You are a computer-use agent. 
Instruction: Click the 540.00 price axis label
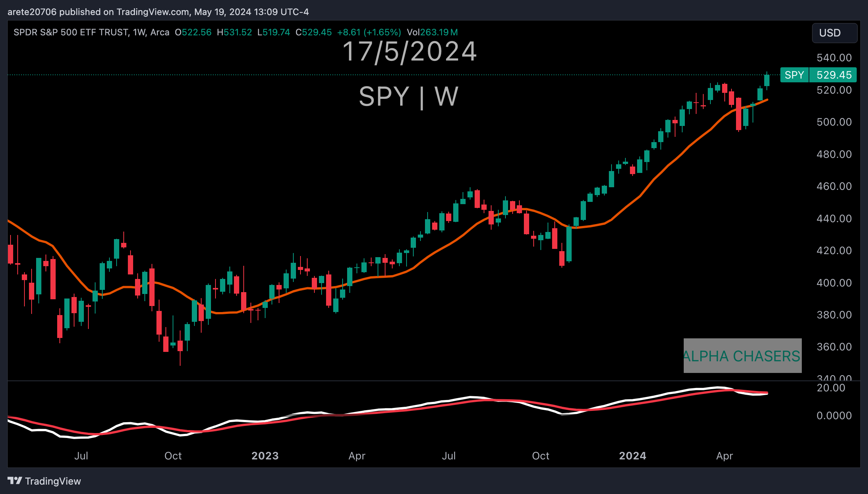click(x=834, y=58)
